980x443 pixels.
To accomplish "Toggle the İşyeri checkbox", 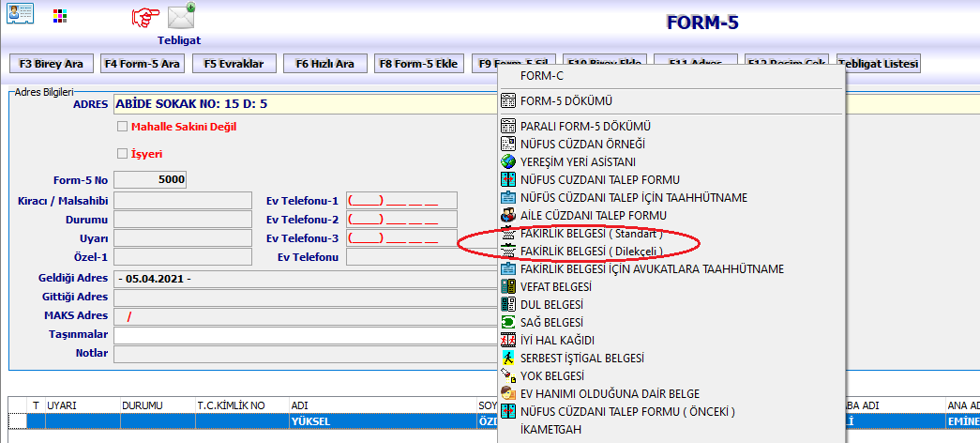I will pyautogui.click(x=121, y=153).
